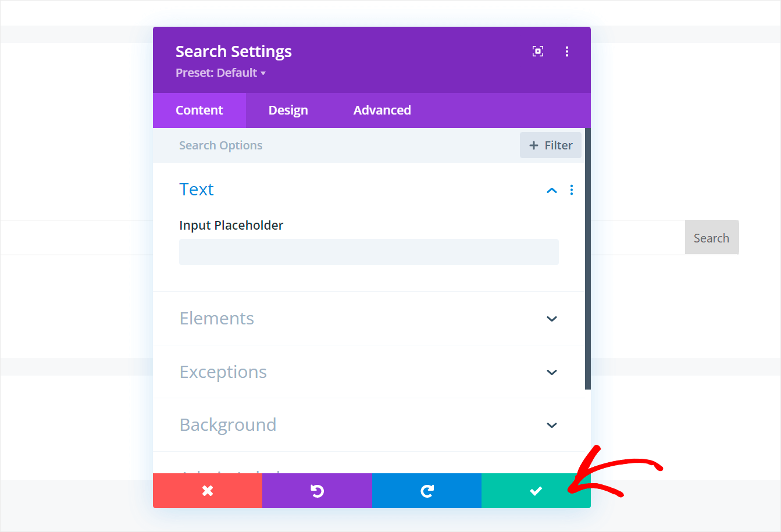Click the Input Placeholder text field
Viewport: 781px width, 532px height.
[369, 252]
